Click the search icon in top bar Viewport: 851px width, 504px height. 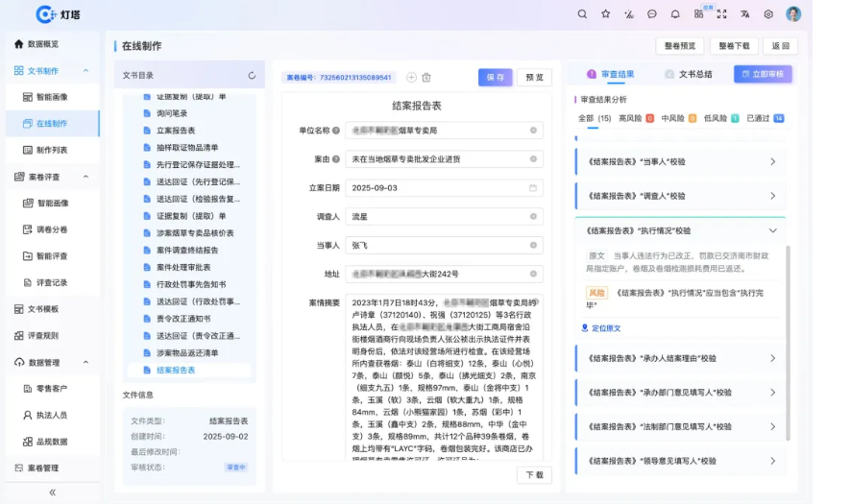click(x=582, y=14)
